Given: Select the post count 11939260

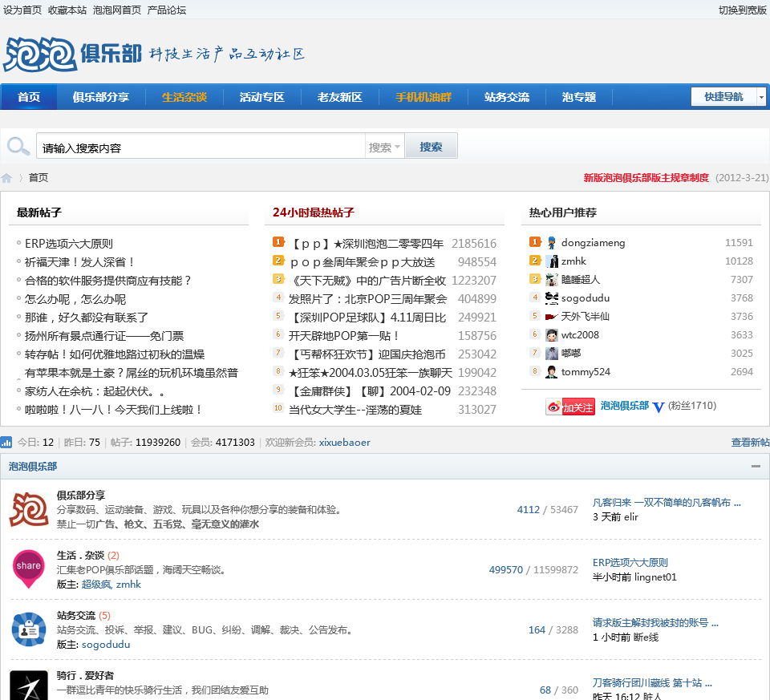Looking at the screenshot, I should point(158,443).
